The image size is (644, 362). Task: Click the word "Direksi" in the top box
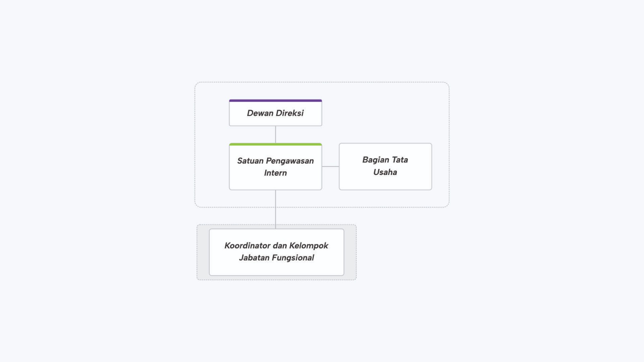290,113
